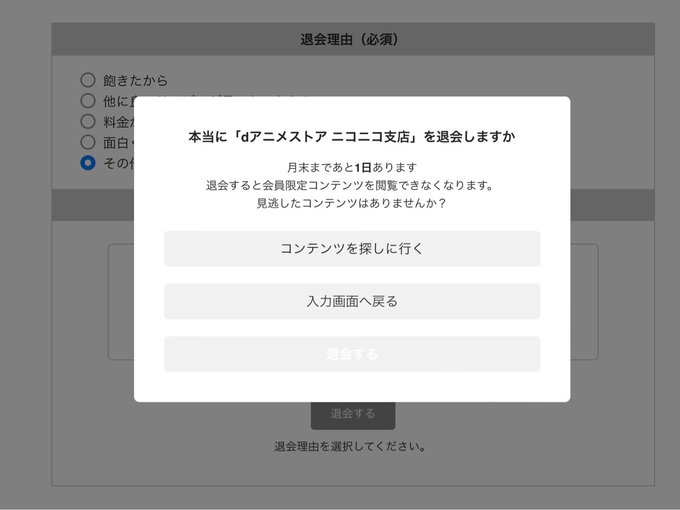Viewport: 680px width, 510px height.
Task: Confirm withdrawal with the faded 退会する dialog button
Action: click(x=352, y=354)
